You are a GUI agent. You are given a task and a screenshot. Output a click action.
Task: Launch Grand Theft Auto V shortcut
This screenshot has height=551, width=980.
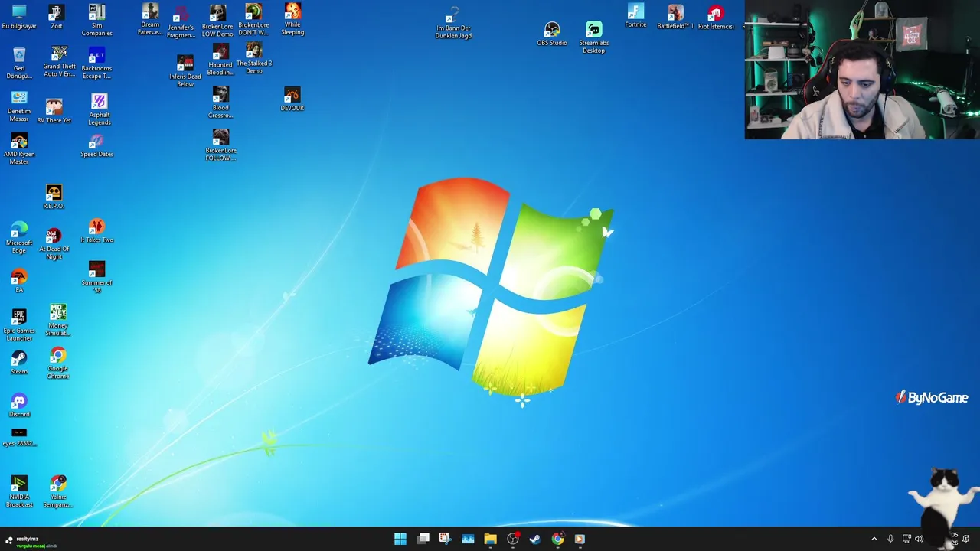click(x=59, y=61)
